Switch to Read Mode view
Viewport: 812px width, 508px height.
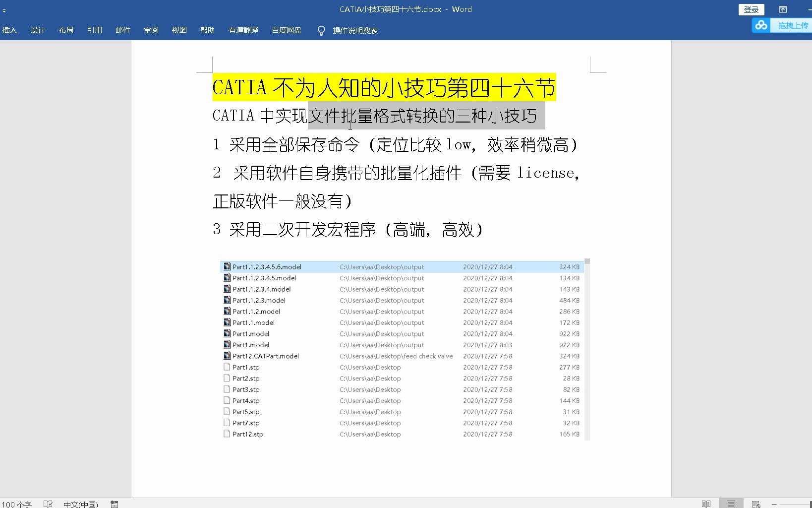pyautogui.click(x=706, y=504)
